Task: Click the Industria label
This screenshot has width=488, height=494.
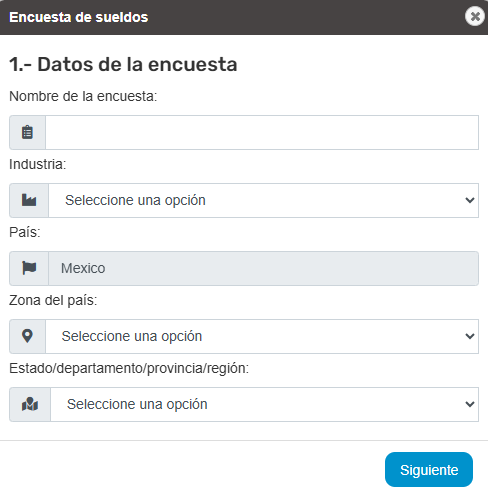Action: pos(38,164)
